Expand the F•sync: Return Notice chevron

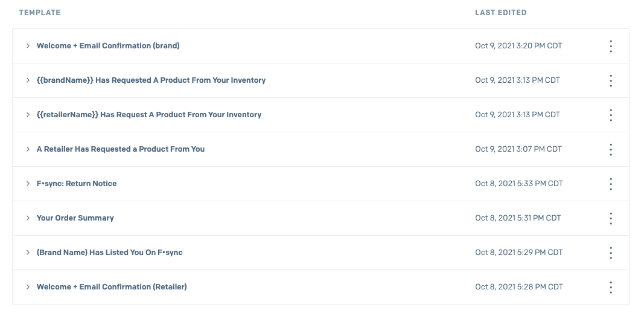coord(28,184)
